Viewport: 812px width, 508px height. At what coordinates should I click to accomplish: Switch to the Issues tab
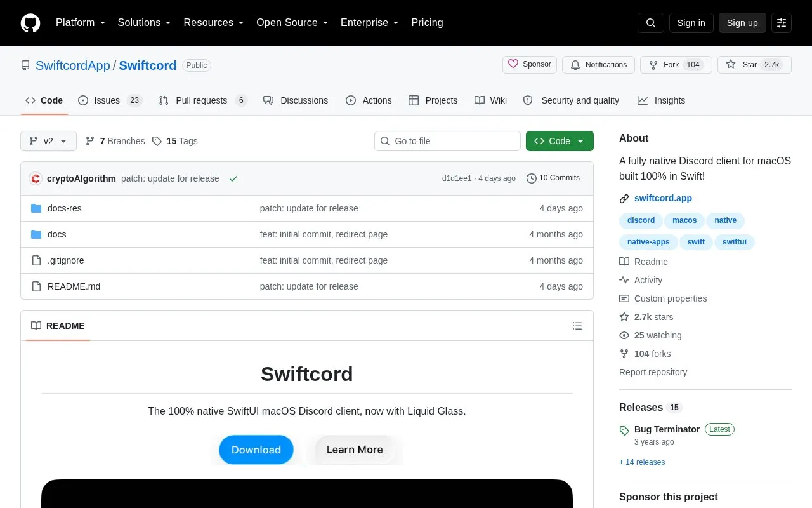(110, 100)
